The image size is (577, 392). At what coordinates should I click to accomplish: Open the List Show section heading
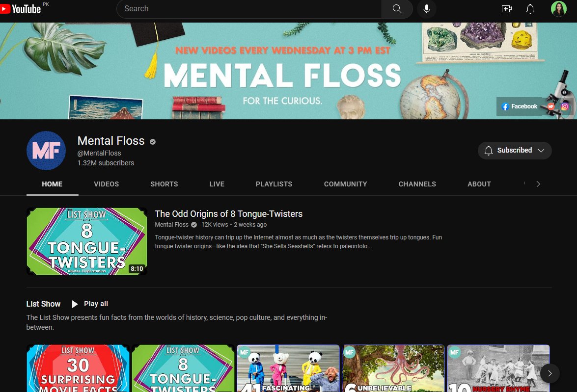pyautogui.click(x=43, y=304)
